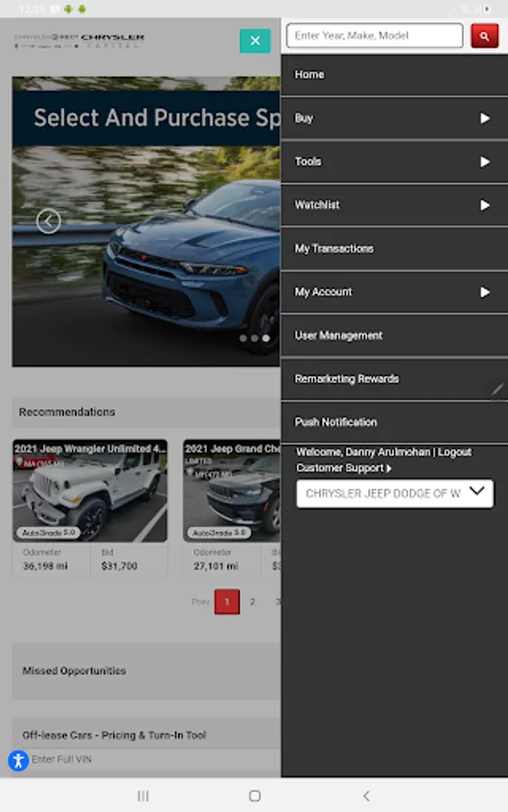Open the Missed Opportunities section

[x=146, y=671]
